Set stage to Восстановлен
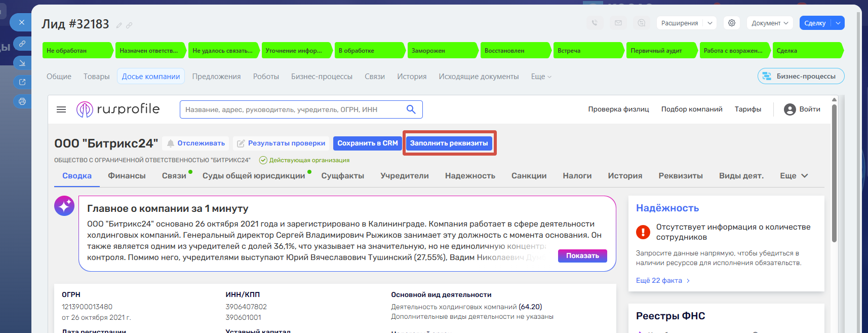868x333 pixels. [x=516, y=51]
